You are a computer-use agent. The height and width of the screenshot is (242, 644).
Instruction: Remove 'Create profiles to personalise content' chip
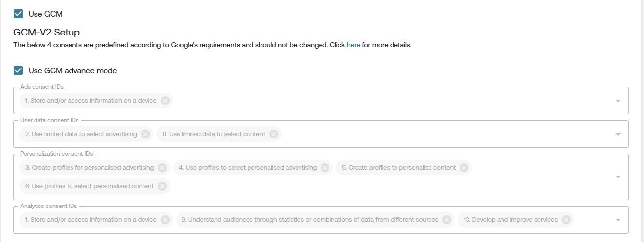coord(464,168)
